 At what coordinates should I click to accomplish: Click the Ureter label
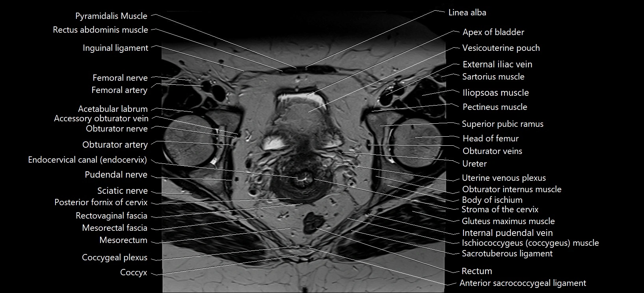[x=475, y=164]
